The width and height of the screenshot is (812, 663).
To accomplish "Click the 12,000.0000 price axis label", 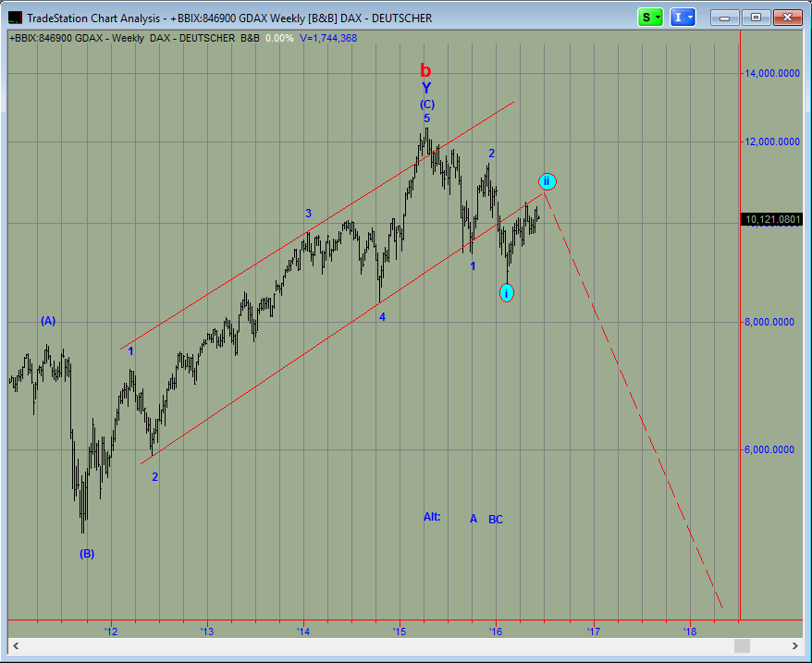I will (x=771, y=141).
